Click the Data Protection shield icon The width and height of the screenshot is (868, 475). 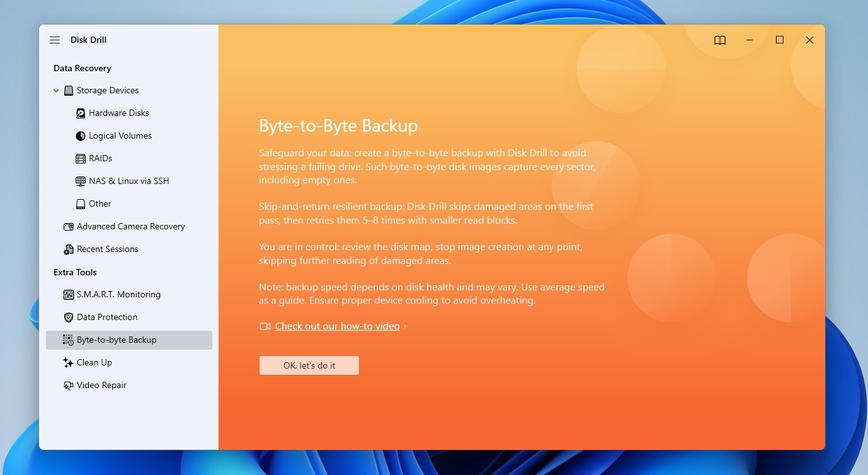click(69, 318)
